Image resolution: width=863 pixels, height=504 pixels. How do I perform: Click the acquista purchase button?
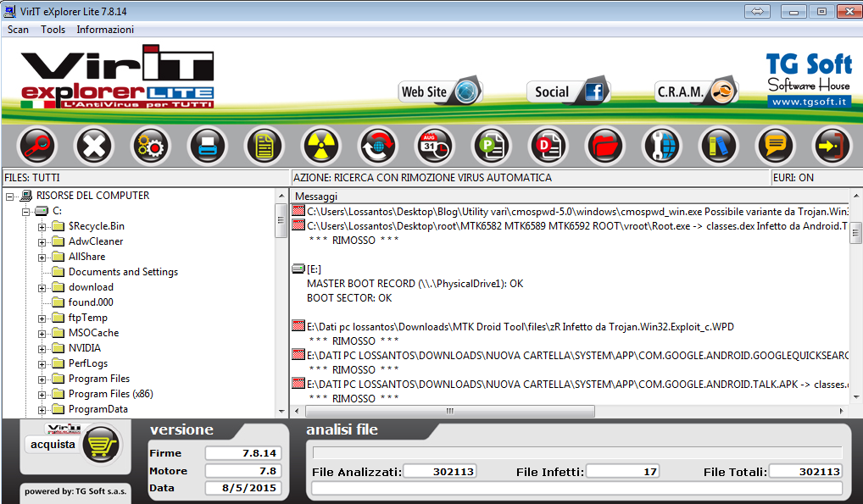[53, 445]
